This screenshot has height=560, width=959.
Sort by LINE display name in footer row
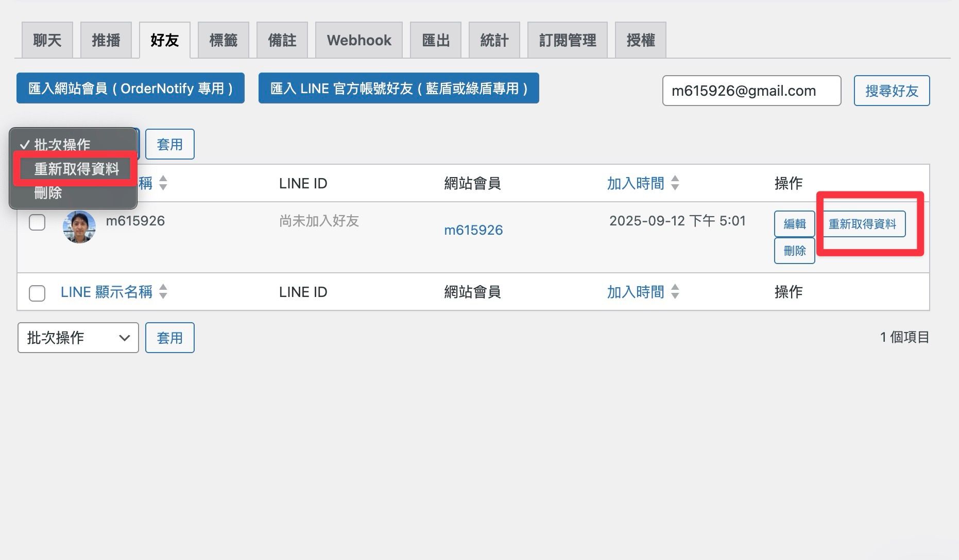pos(107,292)
